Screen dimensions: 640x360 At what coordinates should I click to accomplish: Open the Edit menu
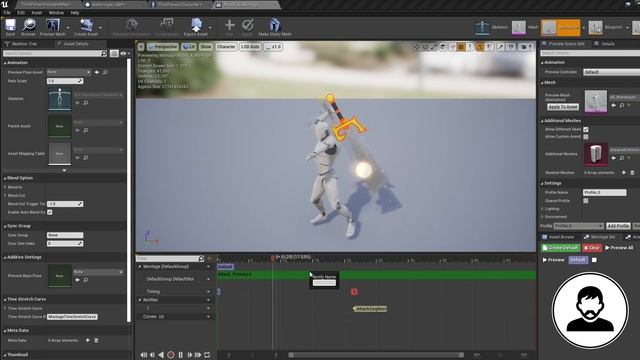21,13
